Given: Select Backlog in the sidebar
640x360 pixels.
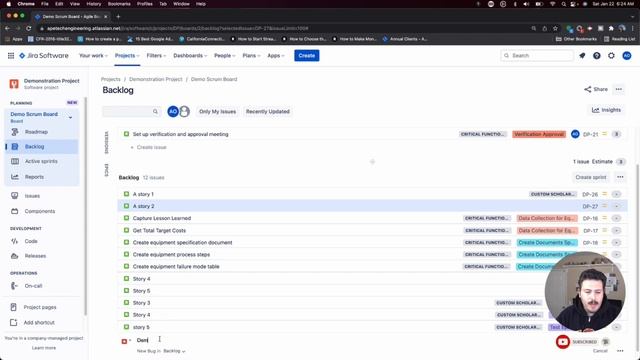Looking at the screenshot, I should pos(41,147).
